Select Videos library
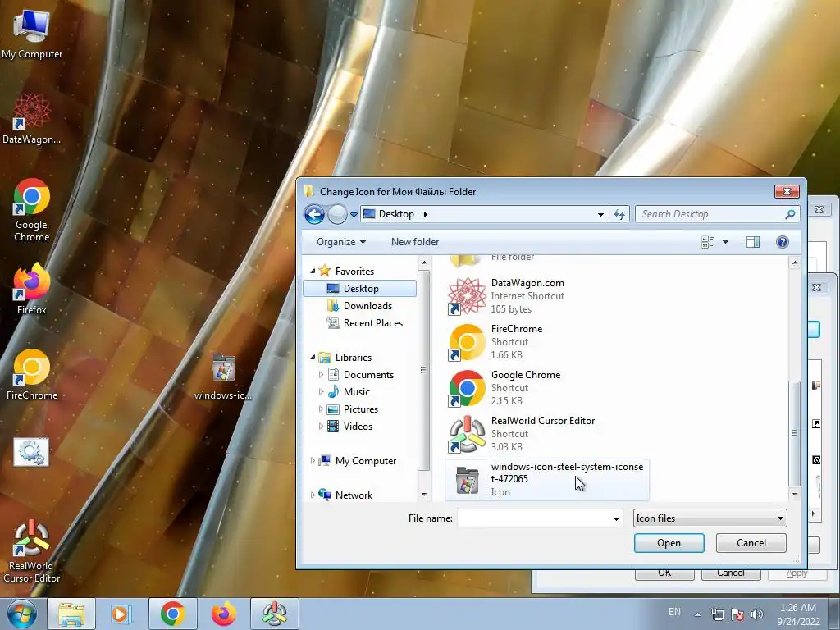Screen dimensions: 840x630 (x=349, y=427)
